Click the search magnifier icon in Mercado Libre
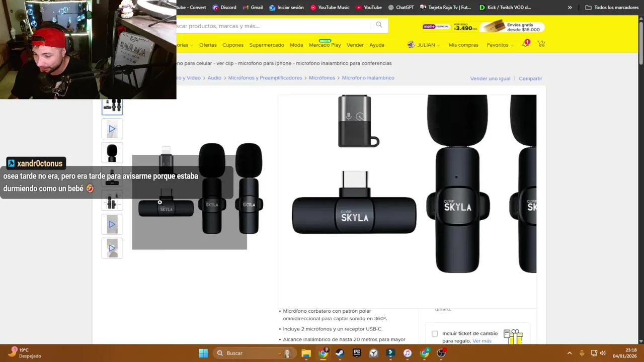644x362 pixels. [379, 25]
